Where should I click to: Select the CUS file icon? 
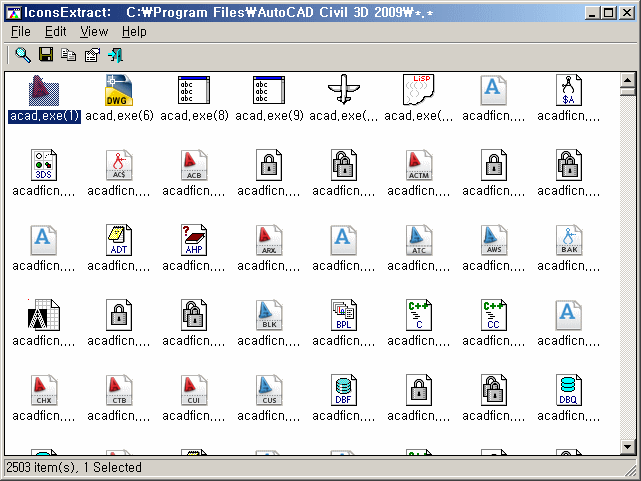pyautogui.click(x=269, y=390)
